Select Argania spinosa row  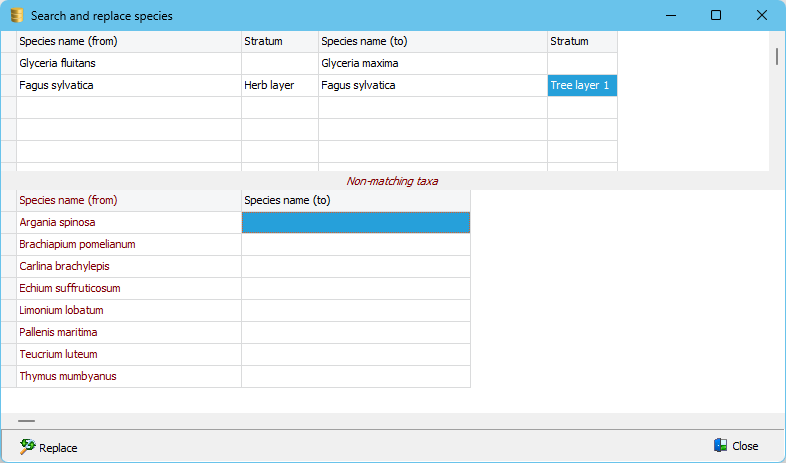click(129, 222)
